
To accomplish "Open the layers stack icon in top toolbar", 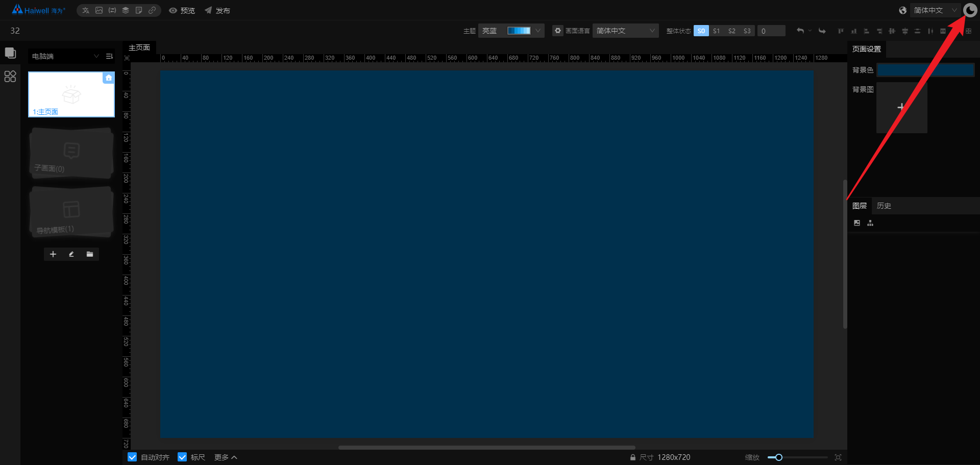I will pos(126,10).
